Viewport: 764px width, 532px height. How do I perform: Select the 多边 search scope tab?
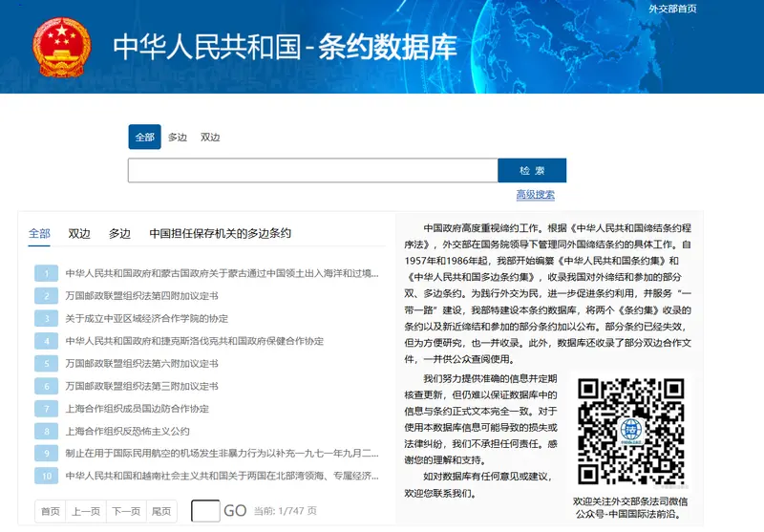coord(178,138)
